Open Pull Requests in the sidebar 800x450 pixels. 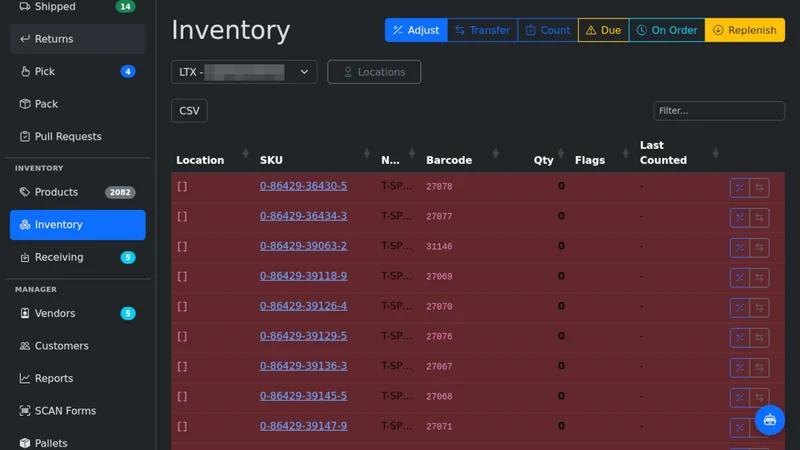point(78,137)
